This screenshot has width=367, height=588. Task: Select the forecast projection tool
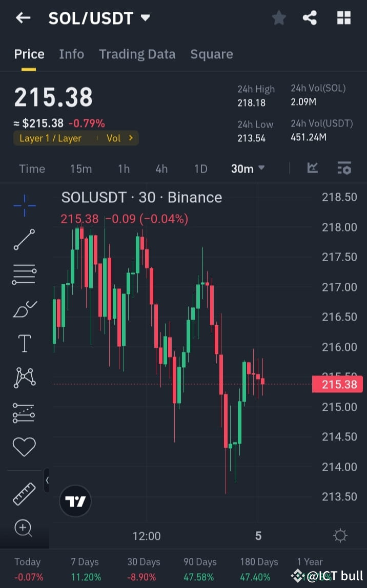pos(24,412)
